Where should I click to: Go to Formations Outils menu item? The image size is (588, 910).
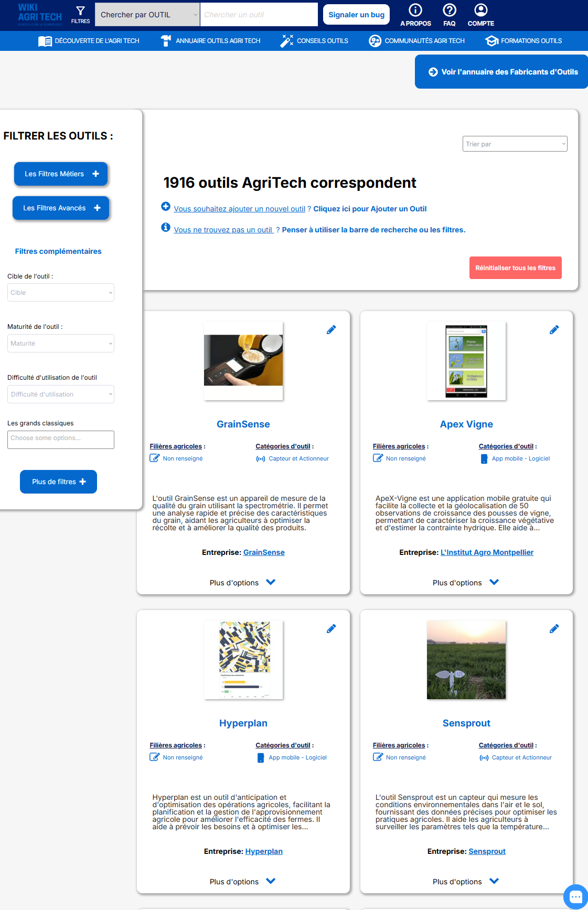(523, 41)
